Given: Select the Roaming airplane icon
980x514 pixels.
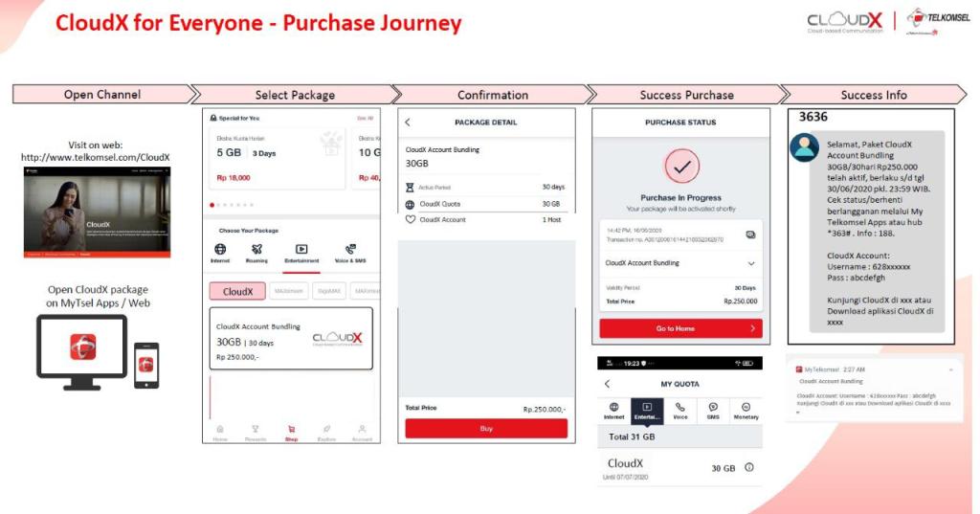Looking at the screenshot, I should coord(256,249).
